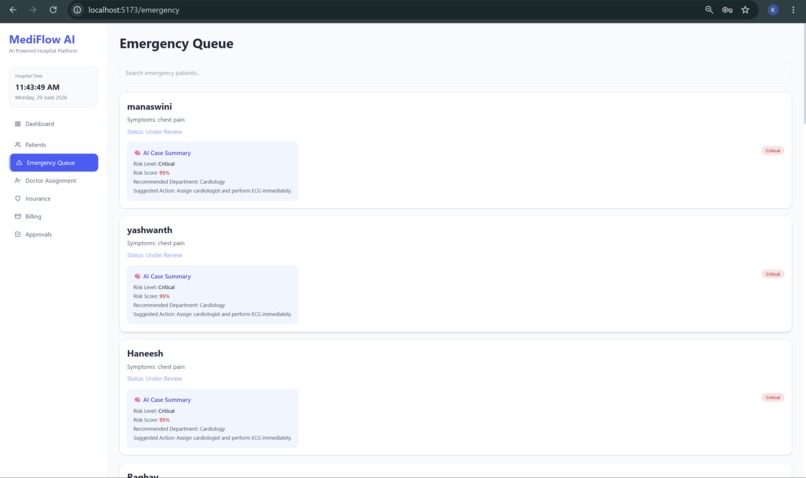Click Suggested Action line in manaswini's summary
Viewport: 806px width, 478px height.
pyautogui.click(x=212, y=191)
